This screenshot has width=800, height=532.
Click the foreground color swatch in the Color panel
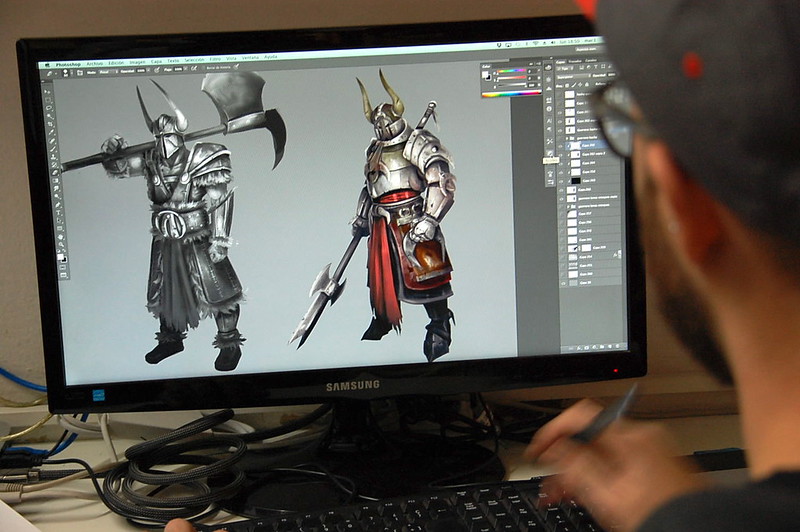coord(485,74)
